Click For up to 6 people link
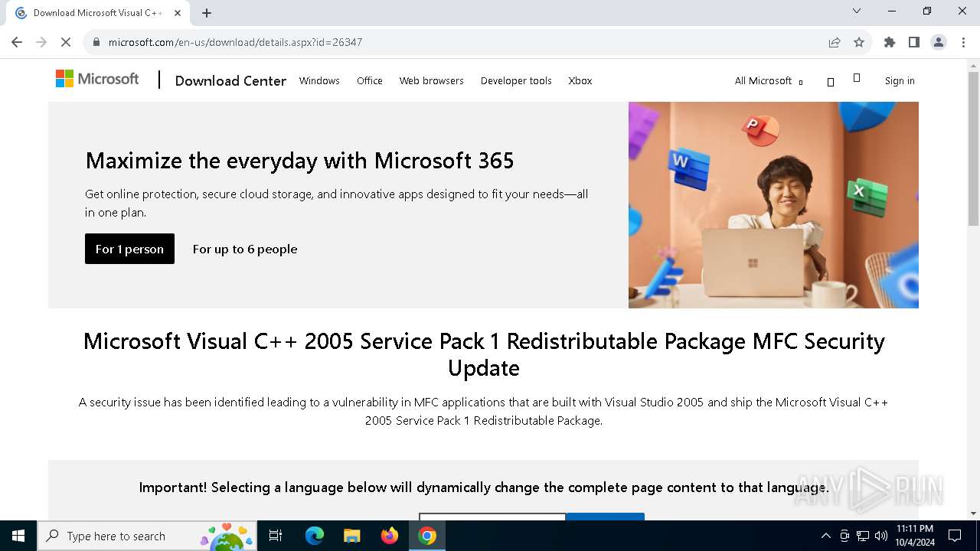Viewport: 980px width, 551px height. [245, 249]
